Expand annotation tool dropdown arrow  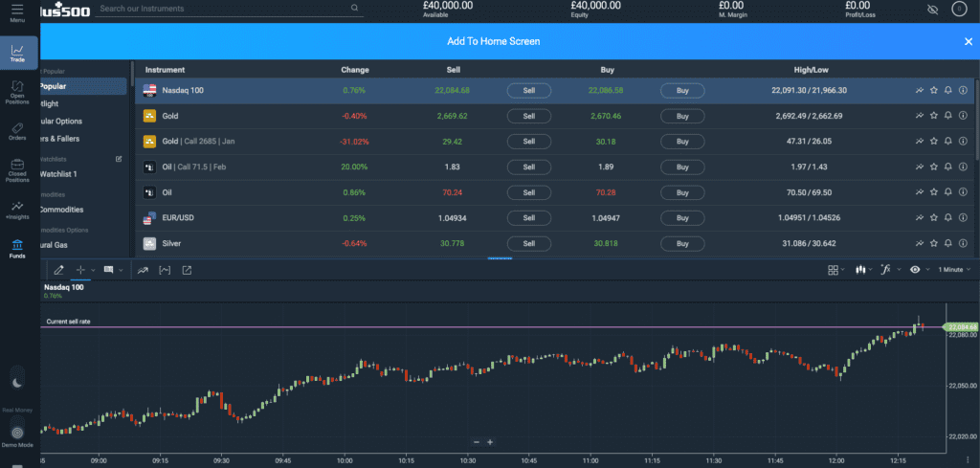pyautogui.click(x=121, y=270)
